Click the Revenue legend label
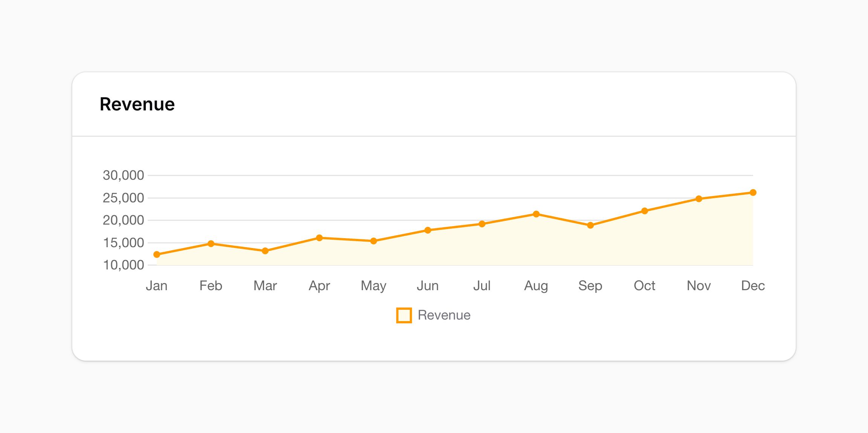Viewport: 868px width, 433px height. click(444, 315)
